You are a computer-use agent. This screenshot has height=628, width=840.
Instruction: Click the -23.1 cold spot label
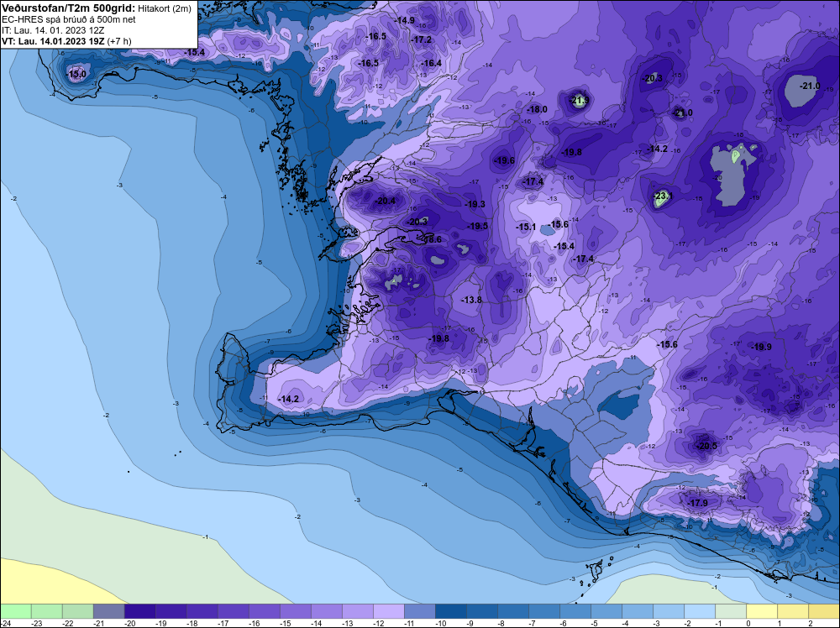pos(663,196)
